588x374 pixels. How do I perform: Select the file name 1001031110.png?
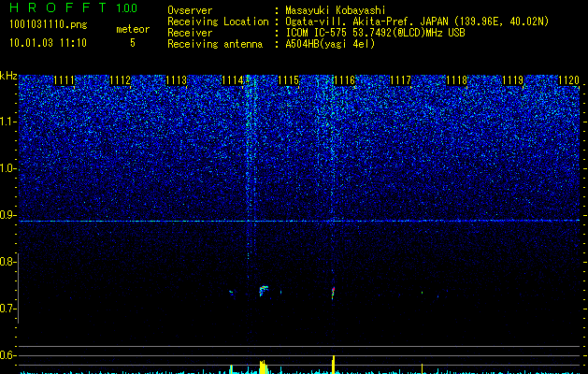coord(49,24)
